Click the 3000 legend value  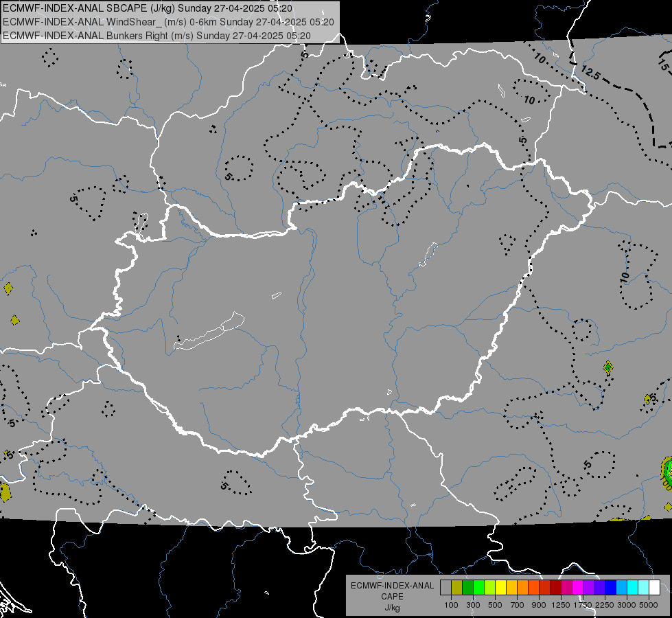627,605
